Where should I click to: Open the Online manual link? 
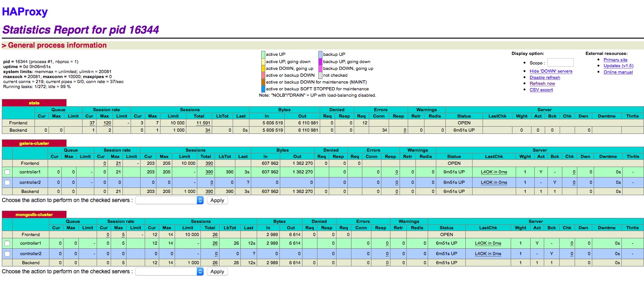tap(618, 72)
